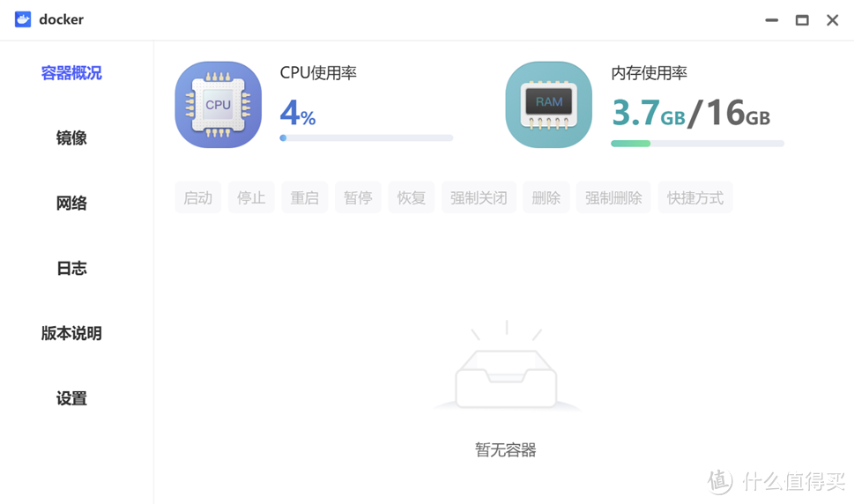Screen dimensions: 854x504
Task: Maximize the docker window
Action: point(802,20)
